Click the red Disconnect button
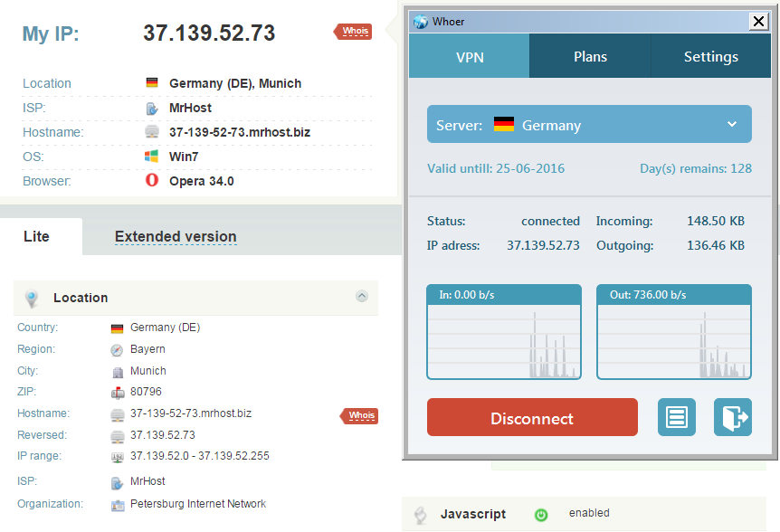Image resolution: width=780 pixels, height=532 pixels. (532, 417)
